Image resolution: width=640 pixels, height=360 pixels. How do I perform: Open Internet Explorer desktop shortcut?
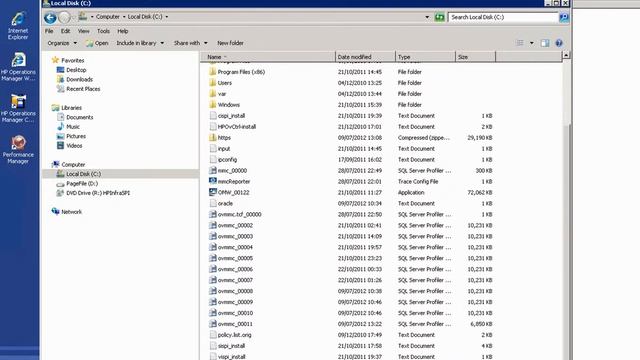18,25
